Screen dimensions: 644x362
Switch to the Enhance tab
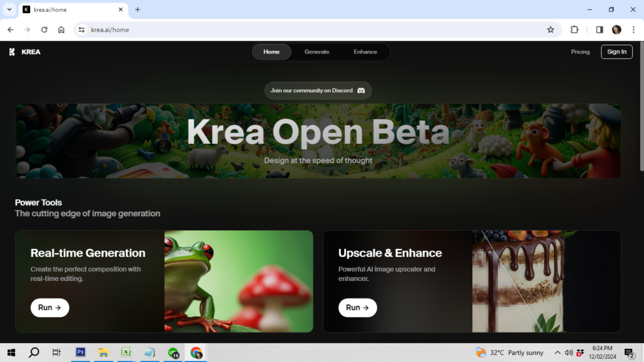pos(365,52)
